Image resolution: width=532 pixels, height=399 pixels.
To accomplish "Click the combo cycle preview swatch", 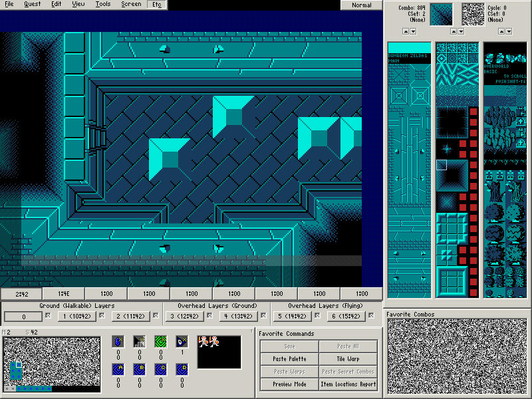I will (473, 15).
